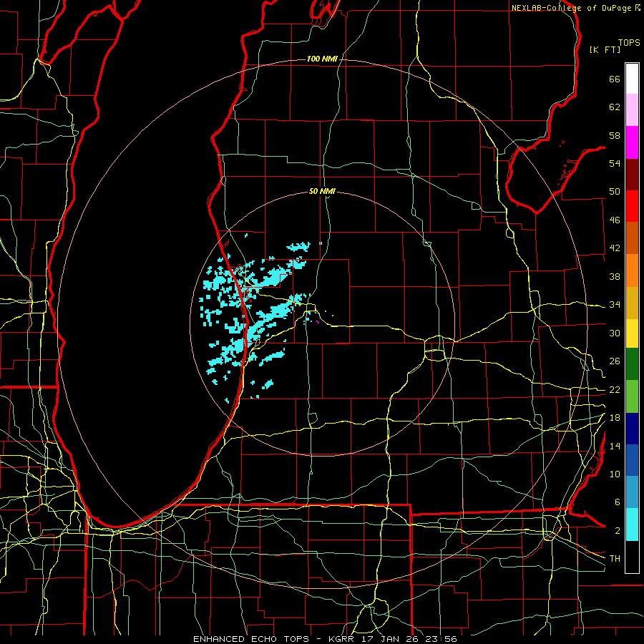The image size is (644, 644).
Task: Click the cyan 2 kft legend swatch
Action: pos(632,525)
